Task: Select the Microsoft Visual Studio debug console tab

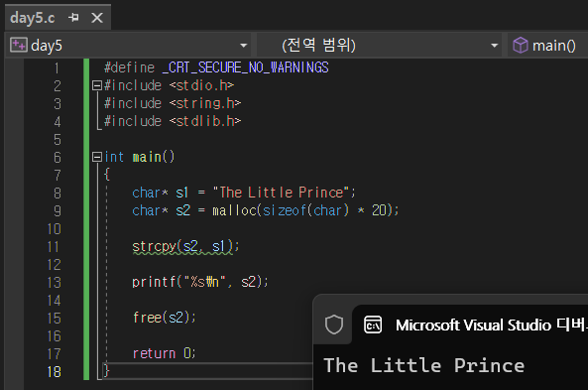Action: point(470,325)
